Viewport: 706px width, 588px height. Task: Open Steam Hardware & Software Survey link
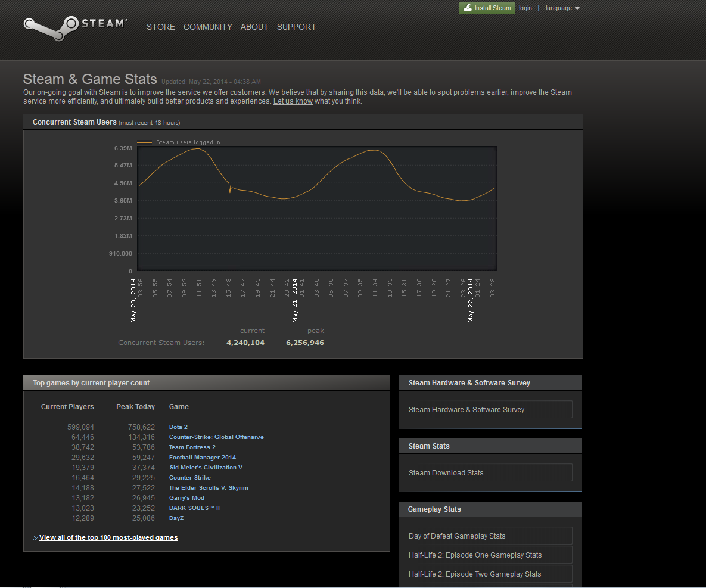click(466, 410)
